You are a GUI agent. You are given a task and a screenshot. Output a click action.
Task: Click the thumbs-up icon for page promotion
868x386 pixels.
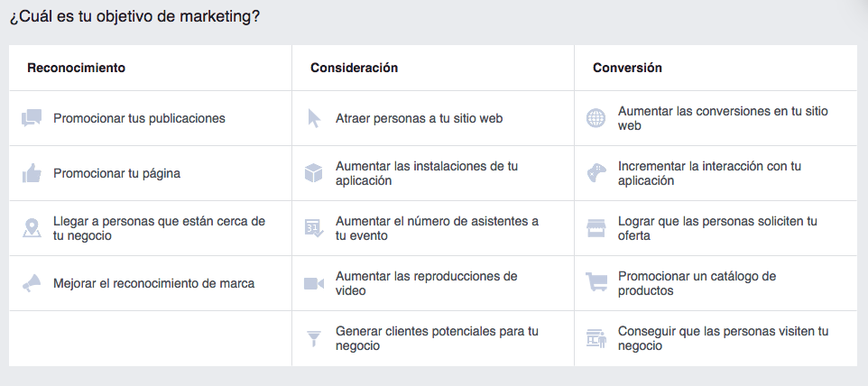(32, 173)
